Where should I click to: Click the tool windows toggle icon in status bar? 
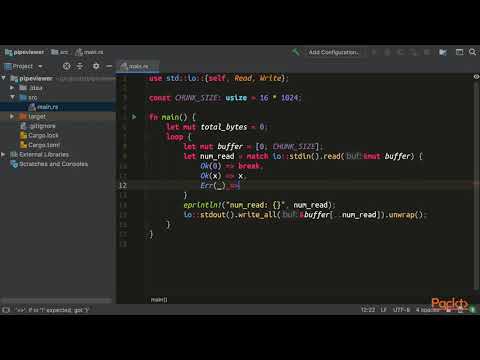[6, 310]
